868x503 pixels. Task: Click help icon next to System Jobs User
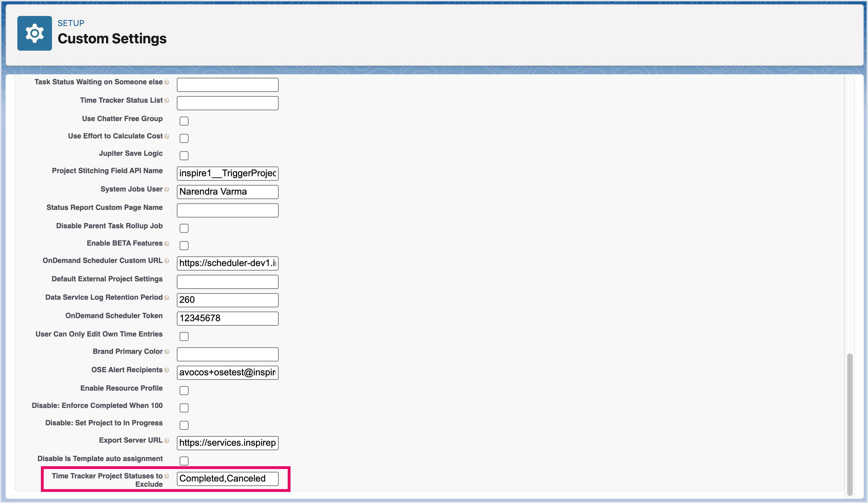167,189
